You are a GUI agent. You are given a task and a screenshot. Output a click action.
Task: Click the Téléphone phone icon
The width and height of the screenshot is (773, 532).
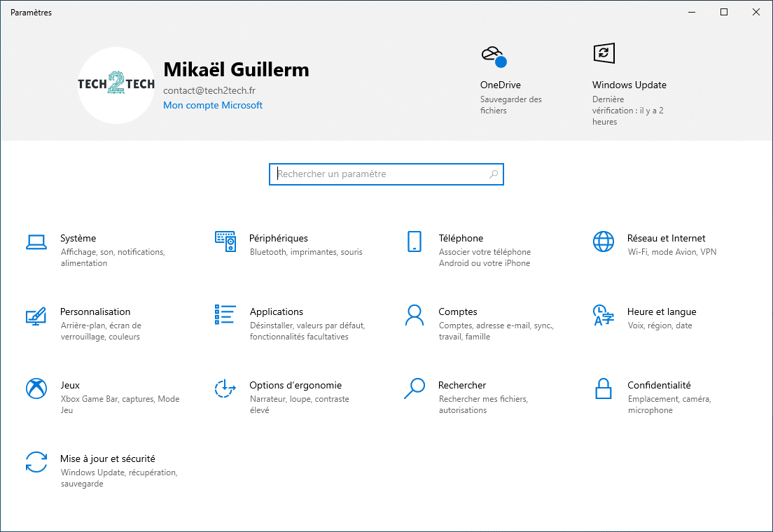415,241
